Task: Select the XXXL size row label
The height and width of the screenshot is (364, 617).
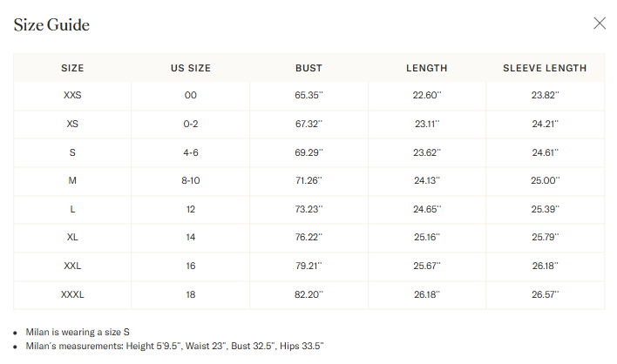Action: pyautogui.click(x=72, y=294)
